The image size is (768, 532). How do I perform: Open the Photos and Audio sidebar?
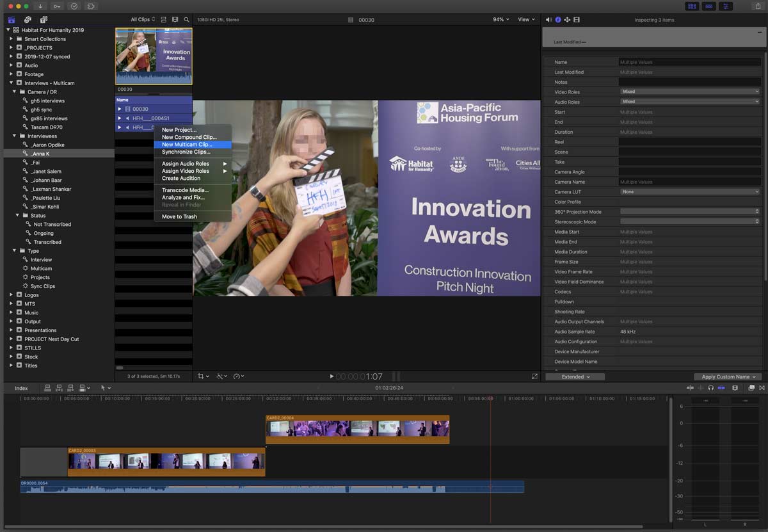pyautogui.click(x=28, y=20)
